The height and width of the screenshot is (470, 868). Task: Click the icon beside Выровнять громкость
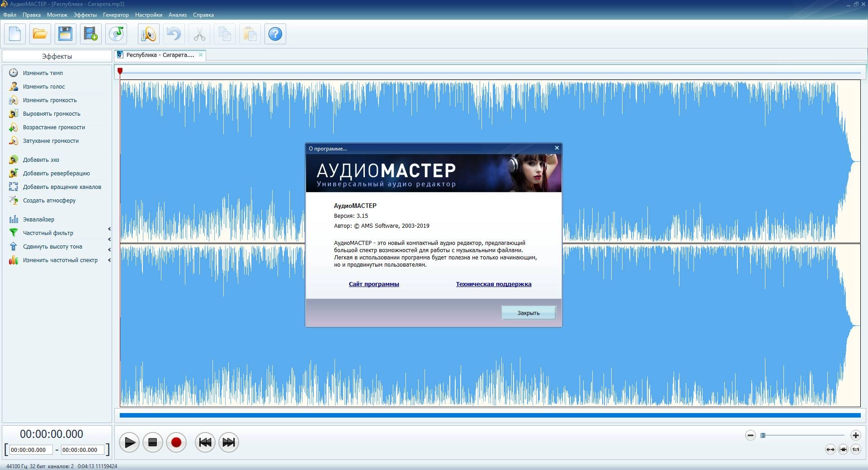pyautogui.click(x=14, y=113)
